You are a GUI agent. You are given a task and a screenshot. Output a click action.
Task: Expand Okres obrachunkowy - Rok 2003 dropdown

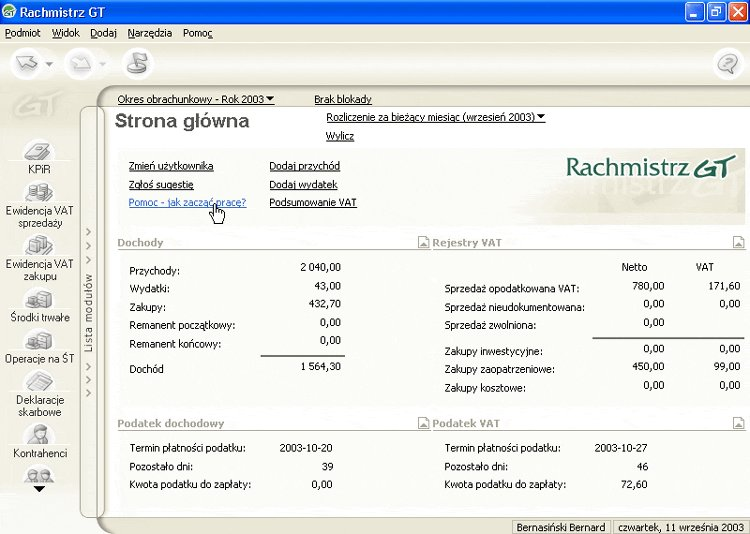point(196,99)
